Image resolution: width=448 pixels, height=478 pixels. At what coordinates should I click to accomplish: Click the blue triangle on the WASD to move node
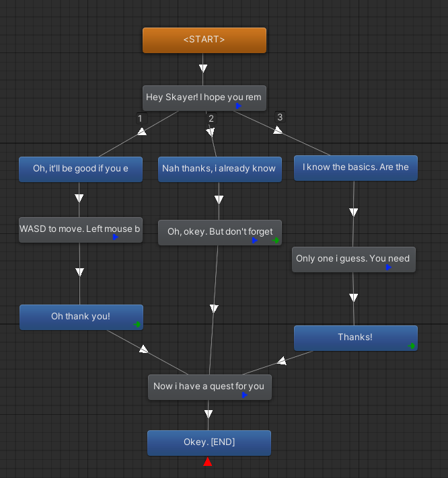point(115,237)
